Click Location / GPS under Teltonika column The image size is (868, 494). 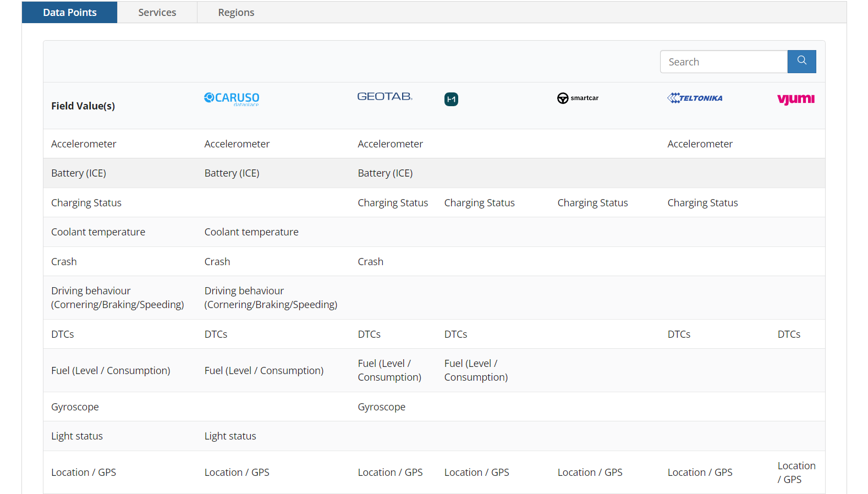click(x=700, y=472)
